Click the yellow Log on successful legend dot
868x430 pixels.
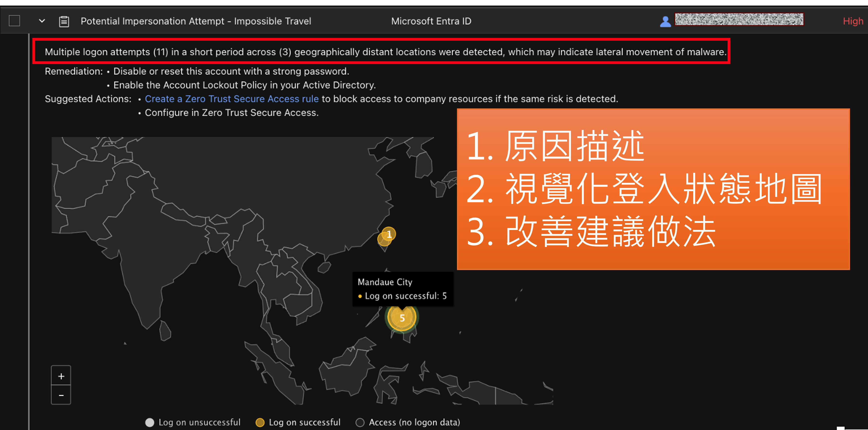click(x=260, y=422)
